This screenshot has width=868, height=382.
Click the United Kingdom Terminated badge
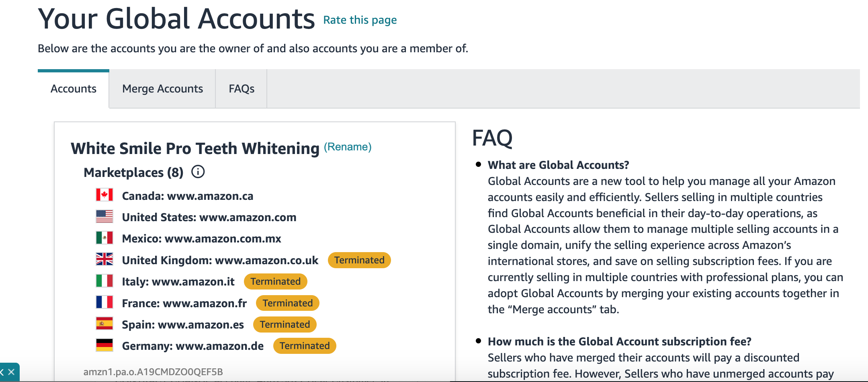[x=359, y=260]
